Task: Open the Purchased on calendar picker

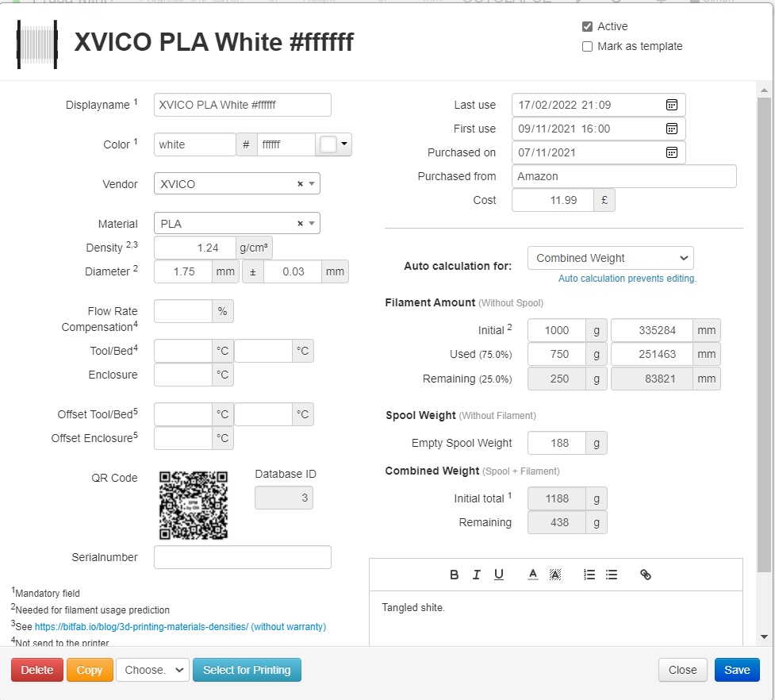Action: [x=671, y=152]
